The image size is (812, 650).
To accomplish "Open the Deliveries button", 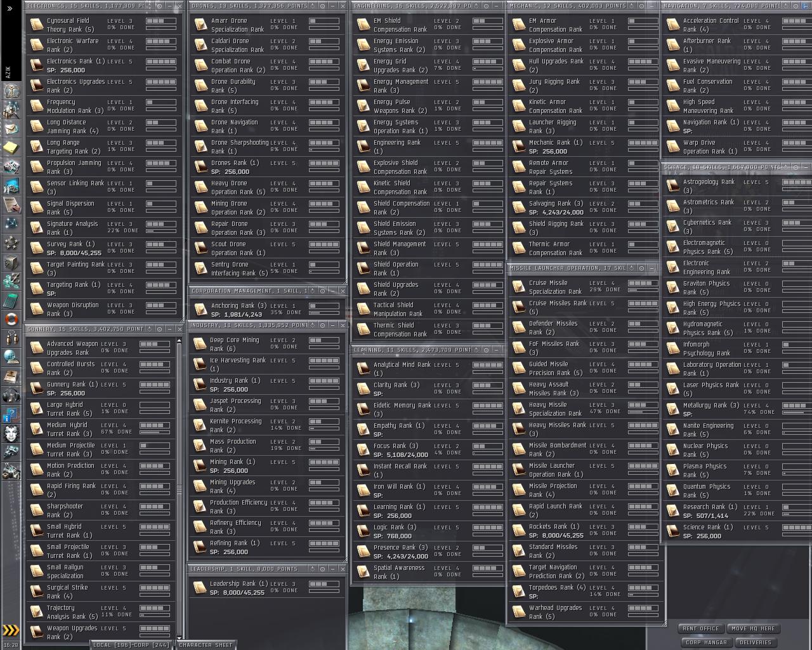I will pyautogui.click(x=755, y=642).
